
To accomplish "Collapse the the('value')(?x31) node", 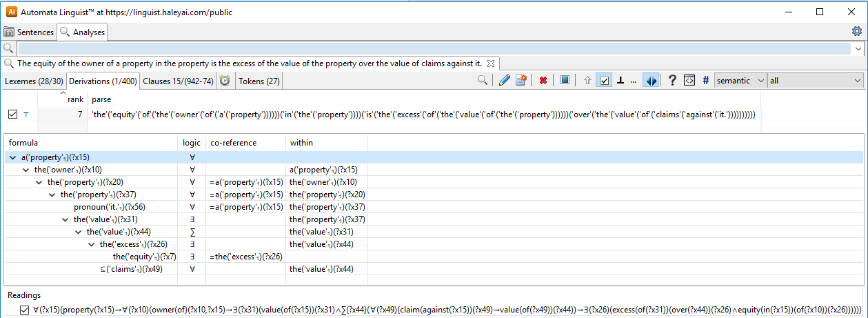I will click(65, 219).
